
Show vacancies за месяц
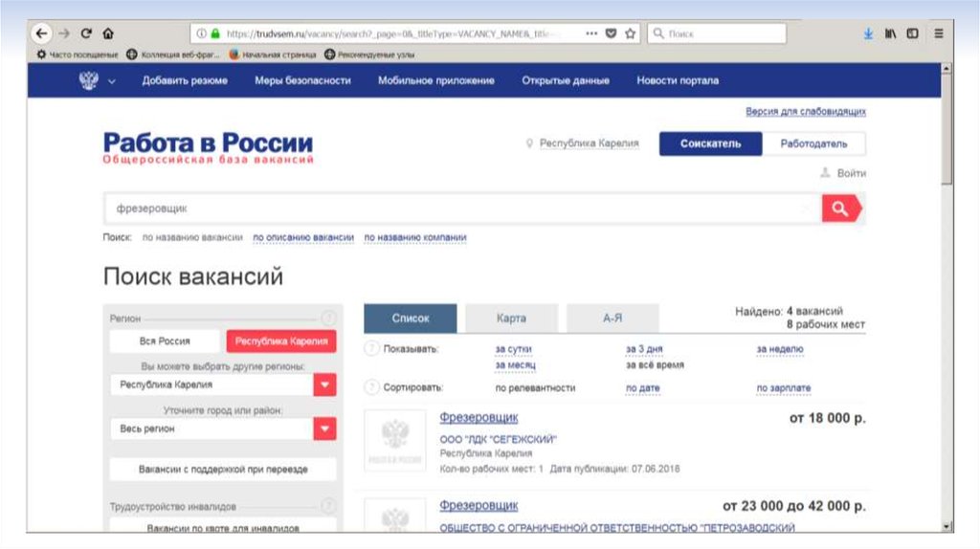tap(515, 364)
